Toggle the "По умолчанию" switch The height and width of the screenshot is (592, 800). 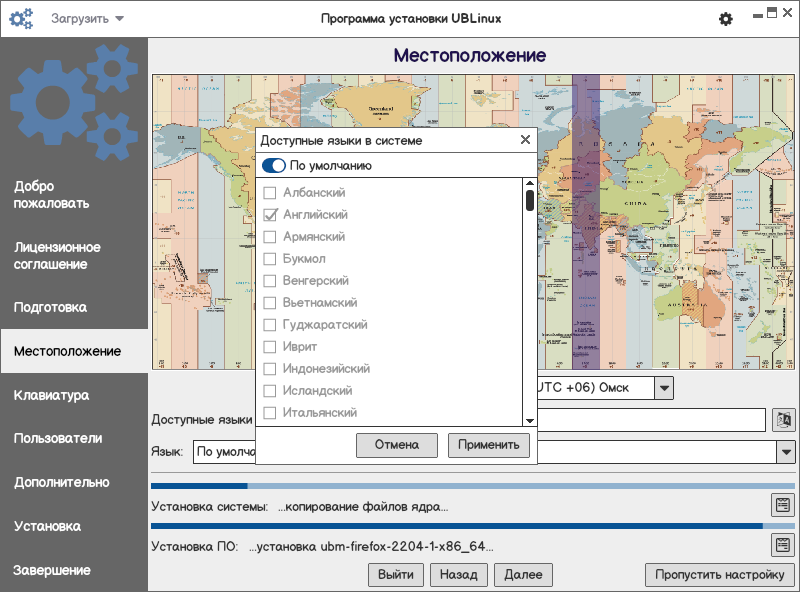click(x=273, y=166)
